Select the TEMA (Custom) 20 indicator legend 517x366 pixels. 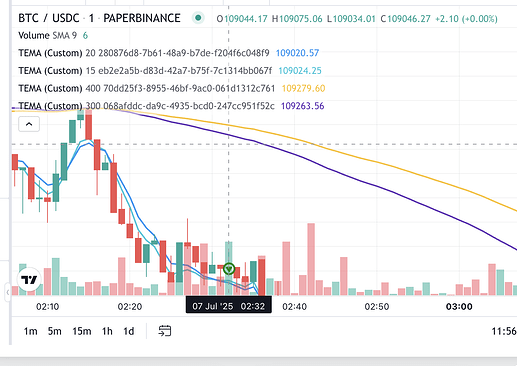click(x=144, y=53)
